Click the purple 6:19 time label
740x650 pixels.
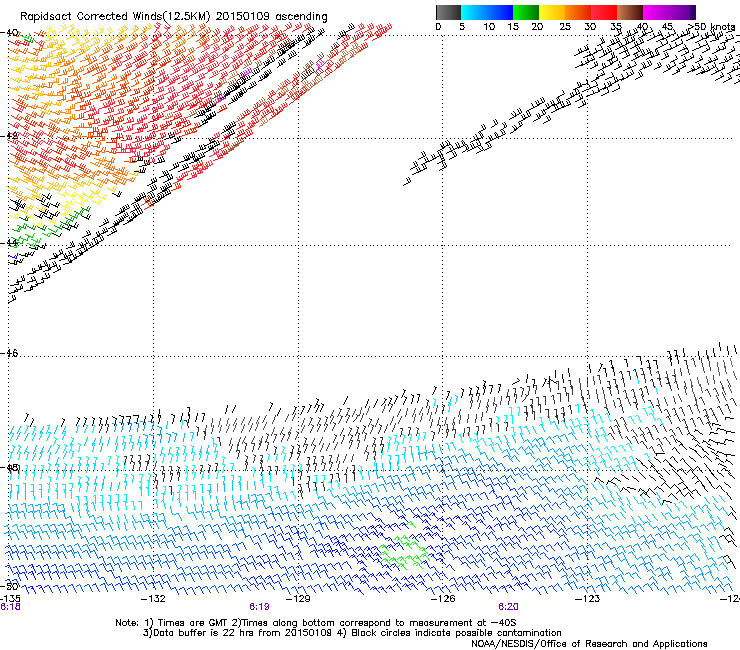[259, 607]
